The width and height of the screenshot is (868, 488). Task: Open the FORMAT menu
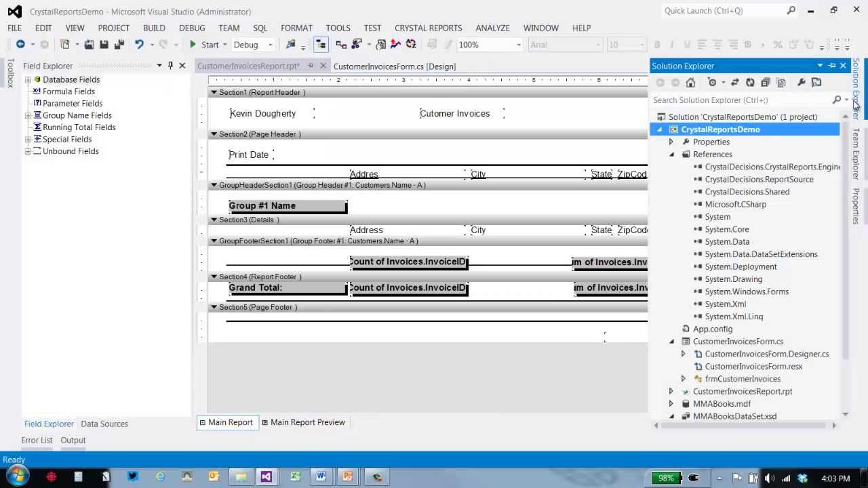[x=296, y=28]
